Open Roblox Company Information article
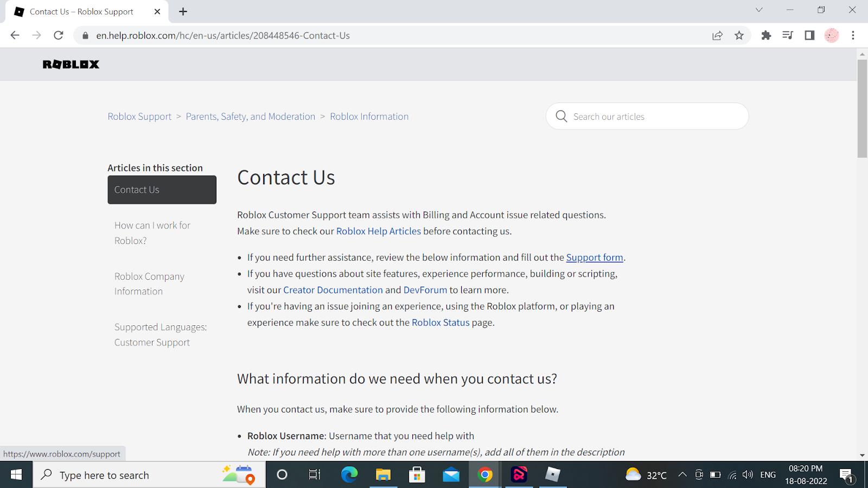868x488 pixels. [x=149, y=284]
